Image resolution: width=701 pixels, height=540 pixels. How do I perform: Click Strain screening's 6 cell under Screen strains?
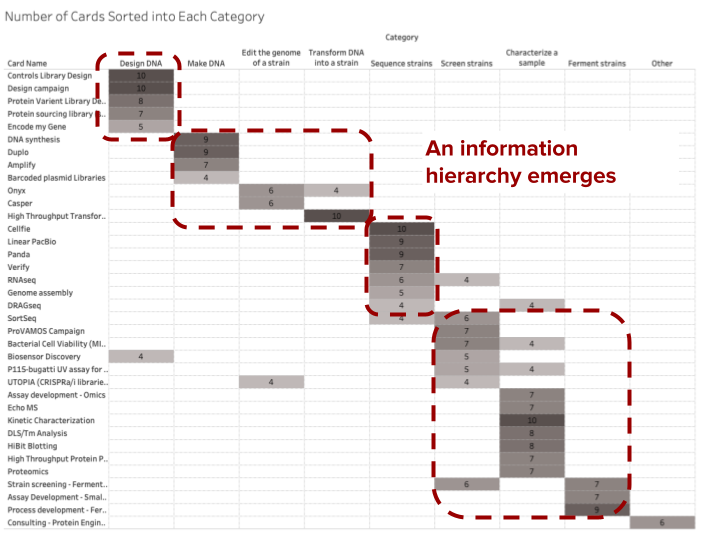tap(467, 484)
